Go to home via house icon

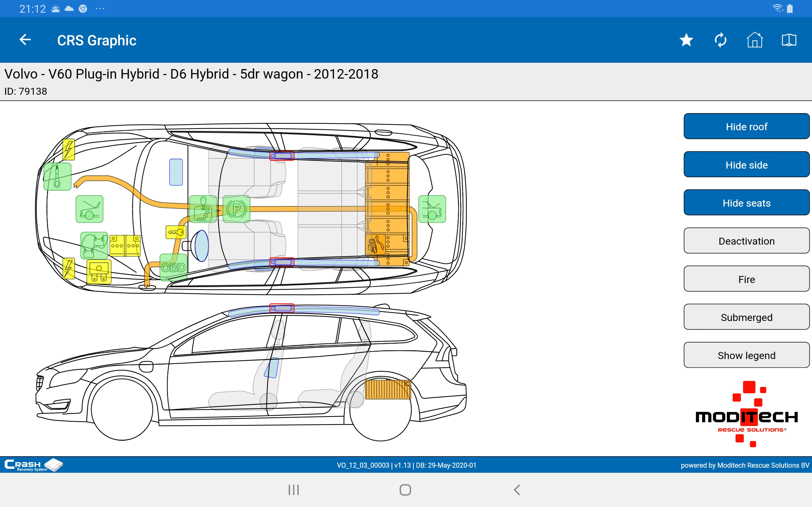point(754,40)
